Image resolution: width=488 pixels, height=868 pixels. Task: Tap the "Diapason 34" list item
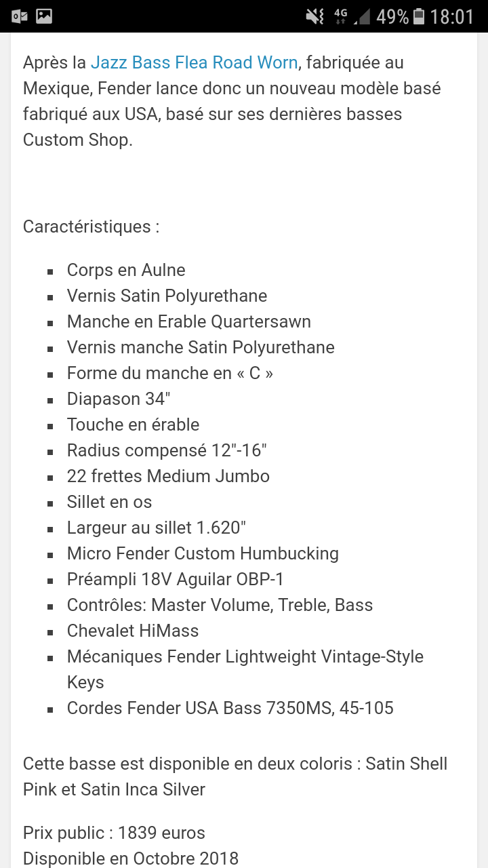pyautogui.click(x=119, y=399)
